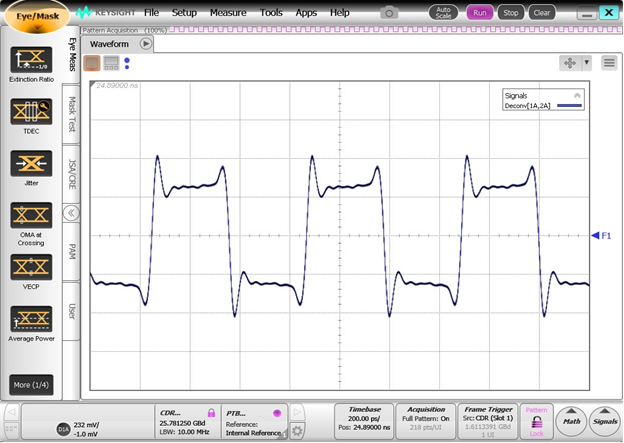Click the Keysight logo
The image size is (624, 443).
coord(105,13)
